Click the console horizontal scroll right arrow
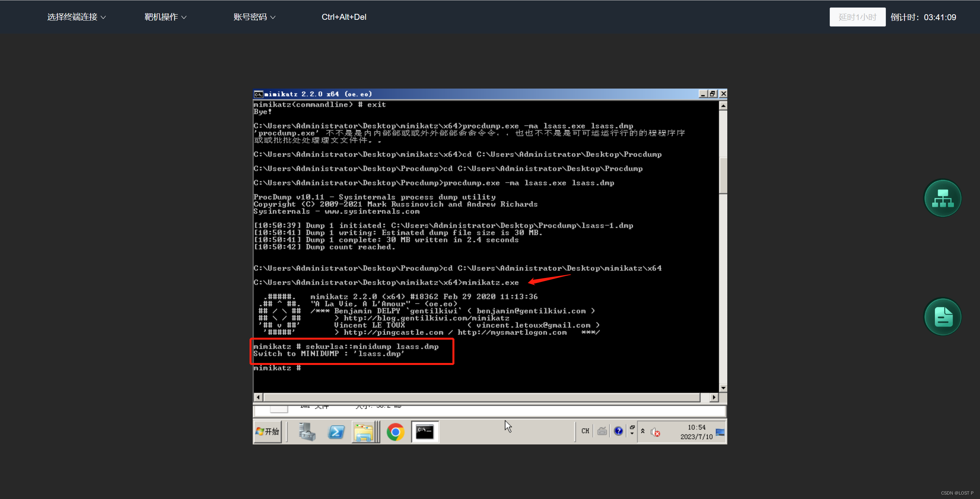980x499 pixels. coord(714,397)
